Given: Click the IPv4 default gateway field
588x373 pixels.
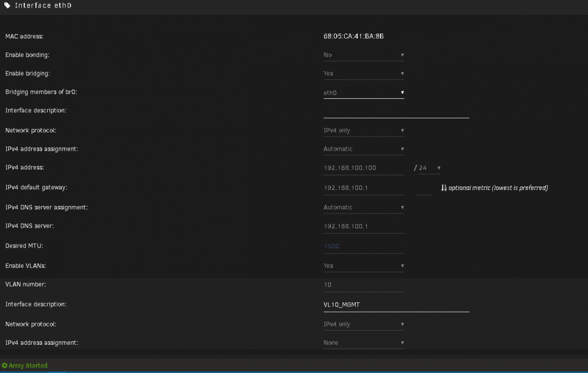Looking at the screenshot, I should tap(363, 188).
